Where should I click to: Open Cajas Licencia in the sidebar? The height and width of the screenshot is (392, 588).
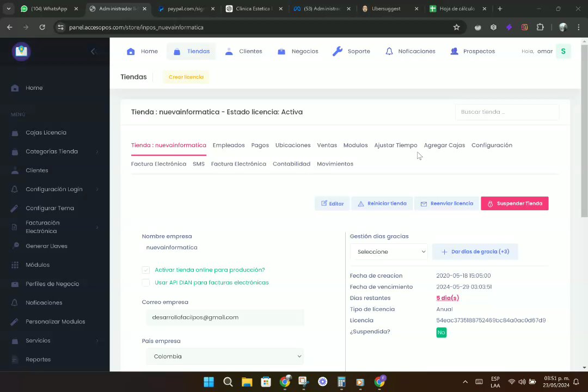click(x=46, y=132)
